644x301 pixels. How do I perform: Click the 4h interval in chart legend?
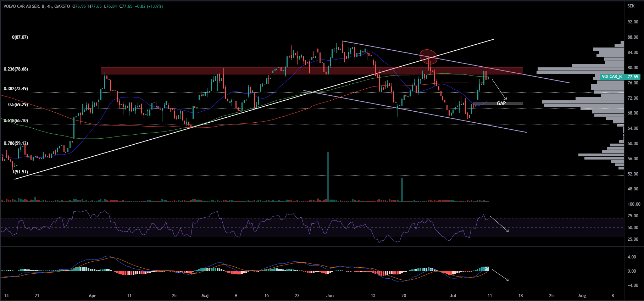pyautogui.click(x=49, y=6)
